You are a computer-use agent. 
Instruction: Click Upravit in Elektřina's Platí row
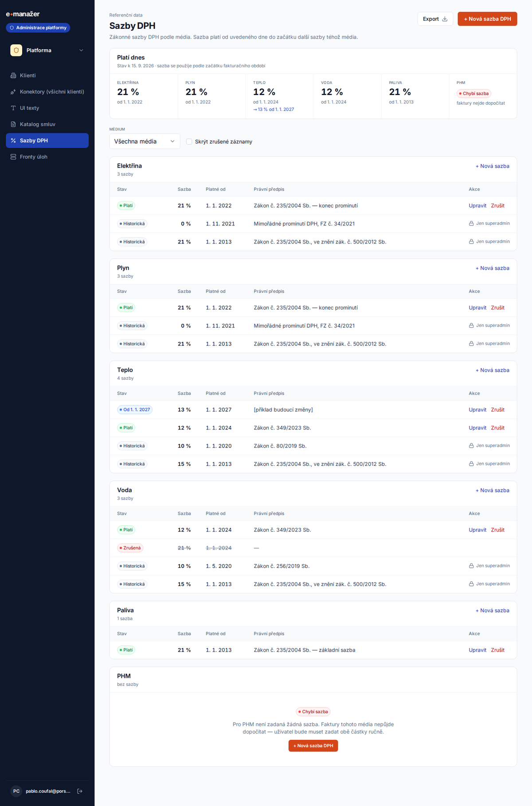click(477, 206)
